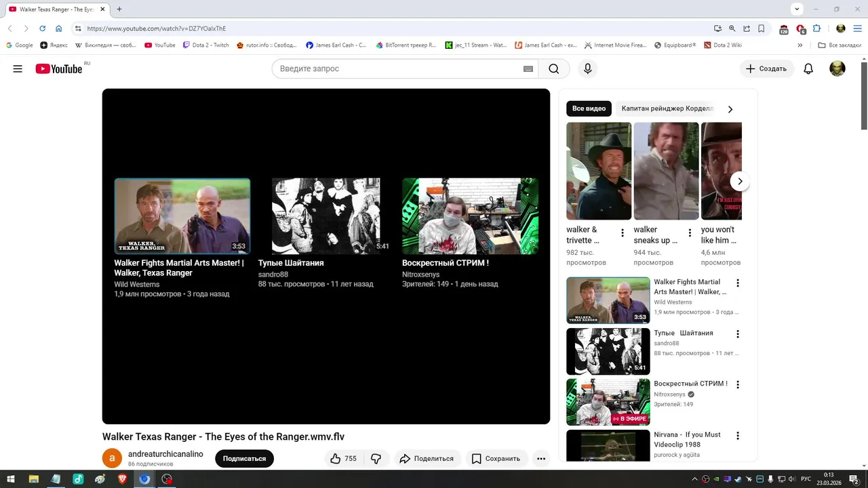Open options for Nirvana sidebar video
The height and width of the screenshot is (488, 868).
(738, 436)
